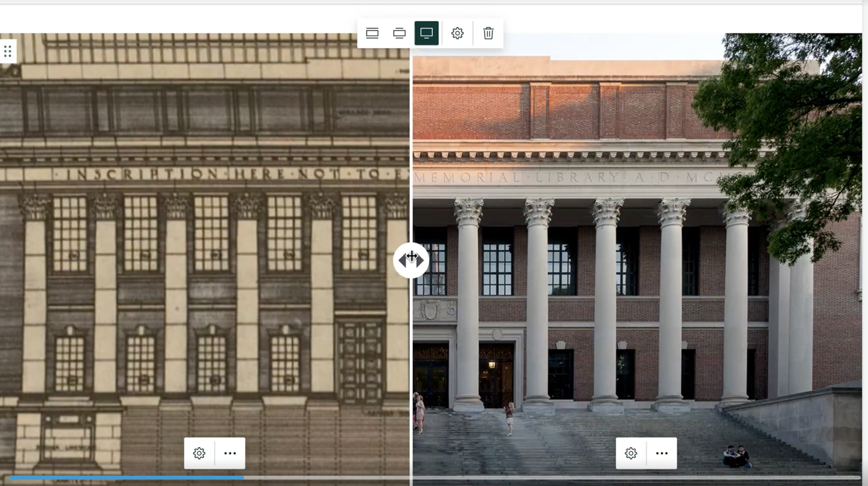Screen dimensions: 868x486
Task: Open the ellipsis menu under the left image
Action: [230, 453]
